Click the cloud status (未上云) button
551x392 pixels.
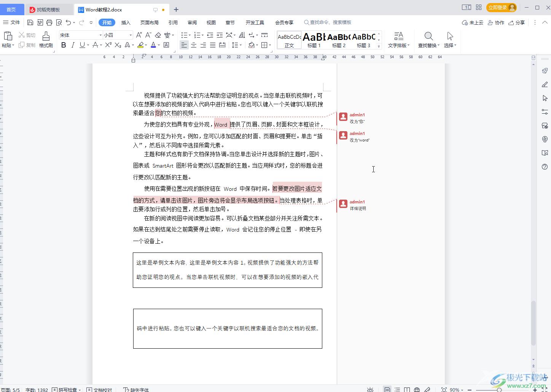(x=473, y=22)
